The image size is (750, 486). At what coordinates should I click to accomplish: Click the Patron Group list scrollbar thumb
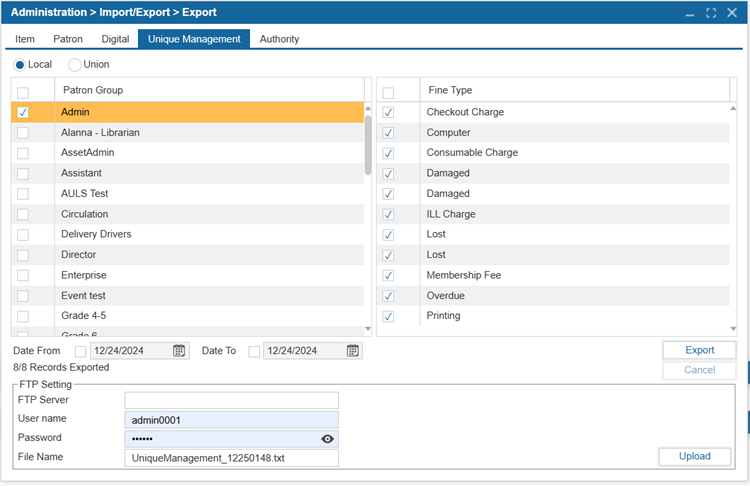(x=368, y=145)
